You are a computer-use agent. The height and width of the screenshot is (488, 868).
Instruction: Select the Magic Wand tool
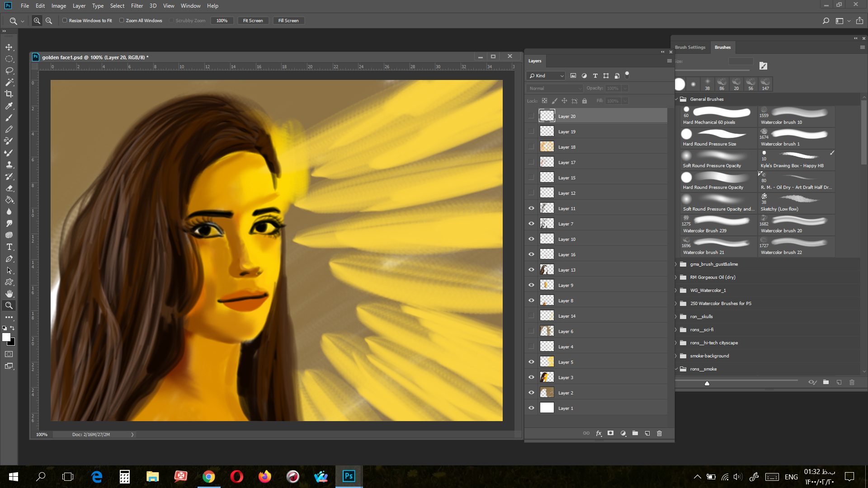click(x=9, y=82)
